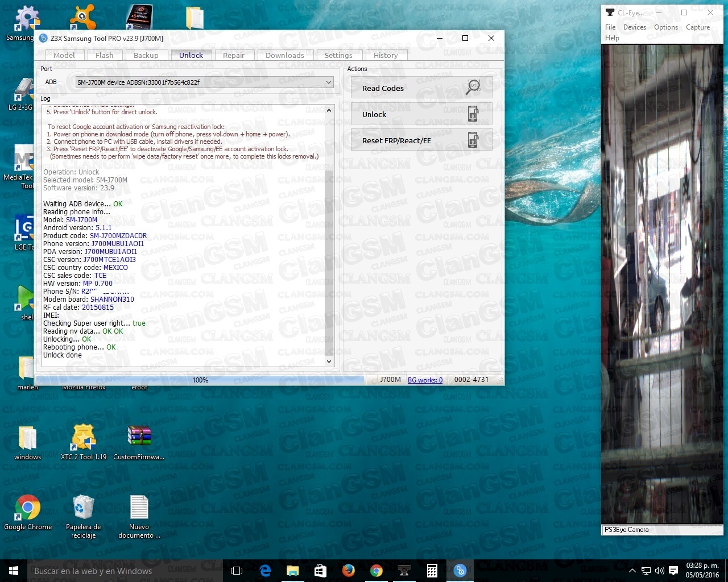The width and height of the screenshot is (728, 582).
Task: Click the Read Codes magnifier icon
Action: tap(473, 88)
